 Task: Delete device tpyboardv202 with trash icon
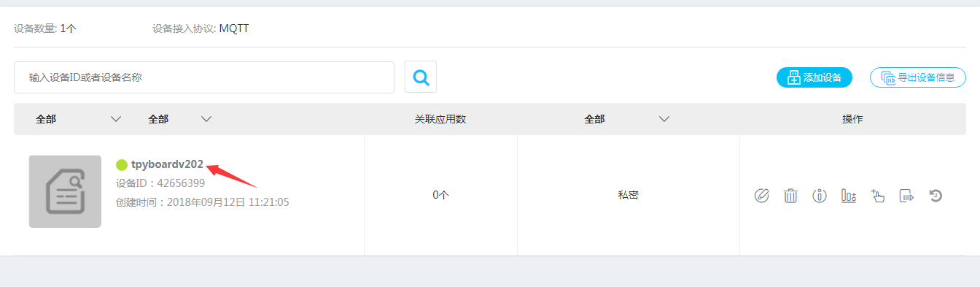click(790, 196)
